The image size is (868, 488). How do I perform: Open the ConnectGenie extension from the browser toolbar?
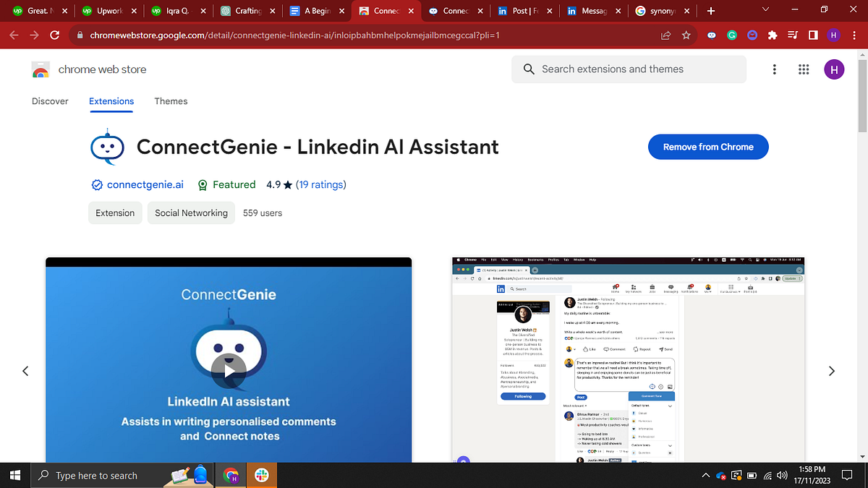(711, 35)
